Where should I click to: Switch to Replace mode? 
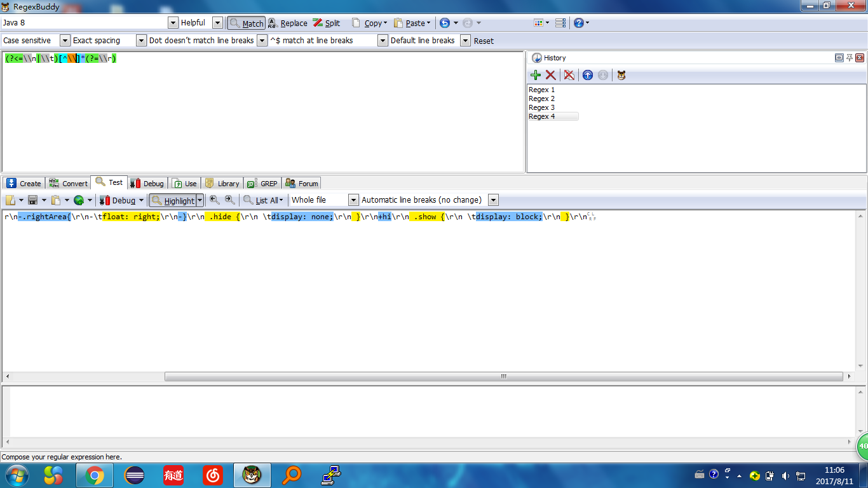287,23
